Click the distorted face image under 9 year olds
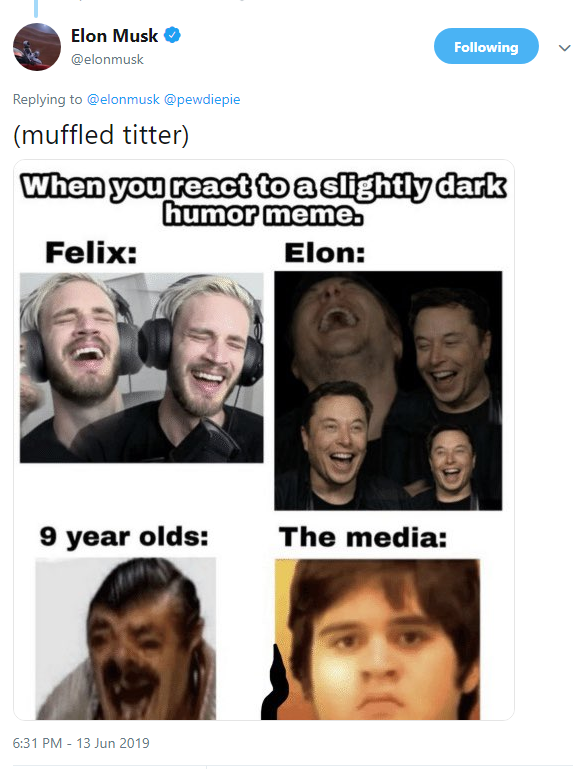584x769 pixels. pyautogui.click(x=126, y=639)
